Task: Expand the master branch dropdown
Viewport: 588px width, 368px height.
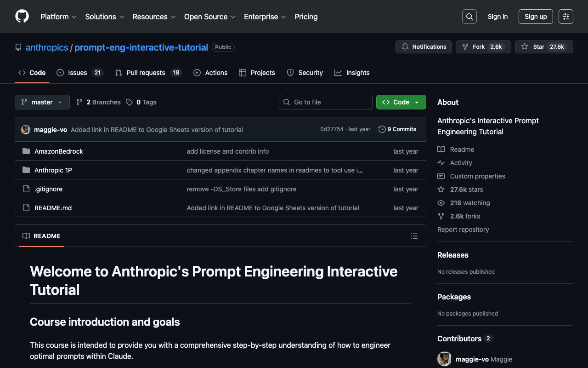Action: click(42, 102)
